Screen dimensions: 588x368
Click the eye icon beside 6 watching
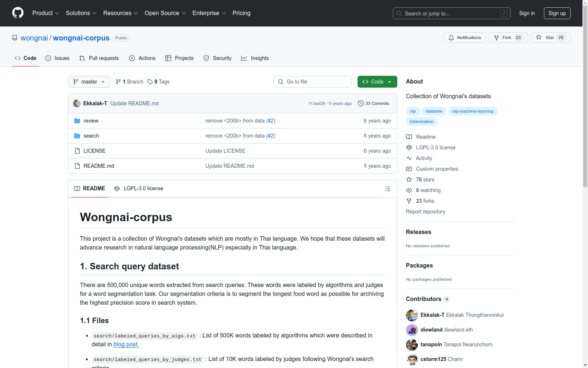[x=409, y=190]
